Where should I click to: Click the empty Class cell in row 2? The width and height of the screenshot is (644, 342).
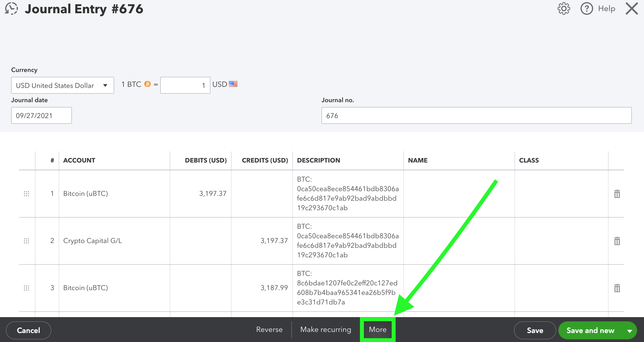[x=562, y=241]
